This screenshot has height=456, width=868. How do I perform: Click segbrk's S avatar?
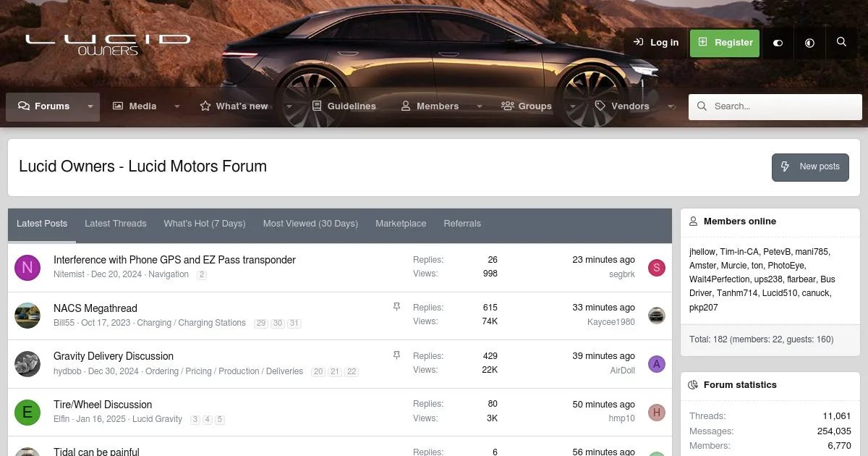coord(656,268)
